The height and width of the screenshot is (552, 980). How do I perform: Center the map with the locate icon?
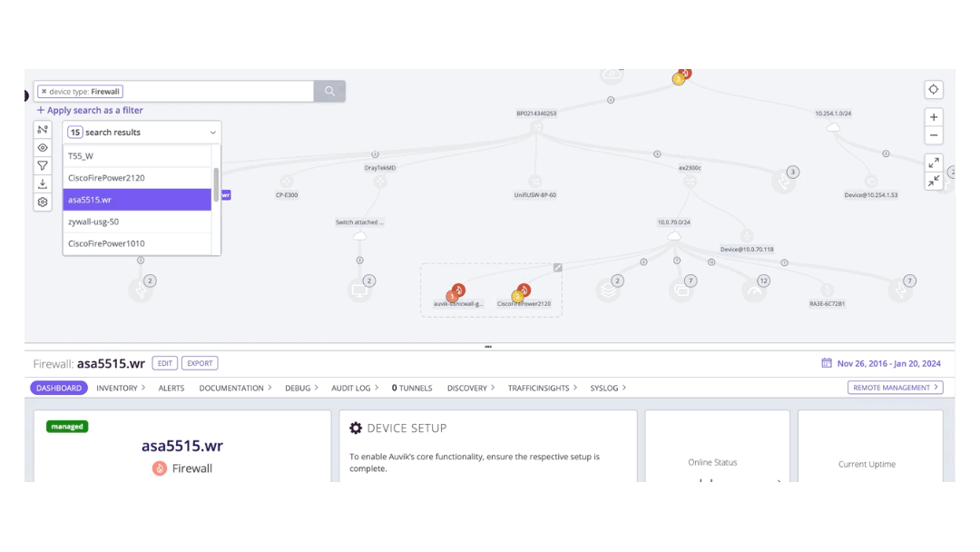(x=933, y=90)
